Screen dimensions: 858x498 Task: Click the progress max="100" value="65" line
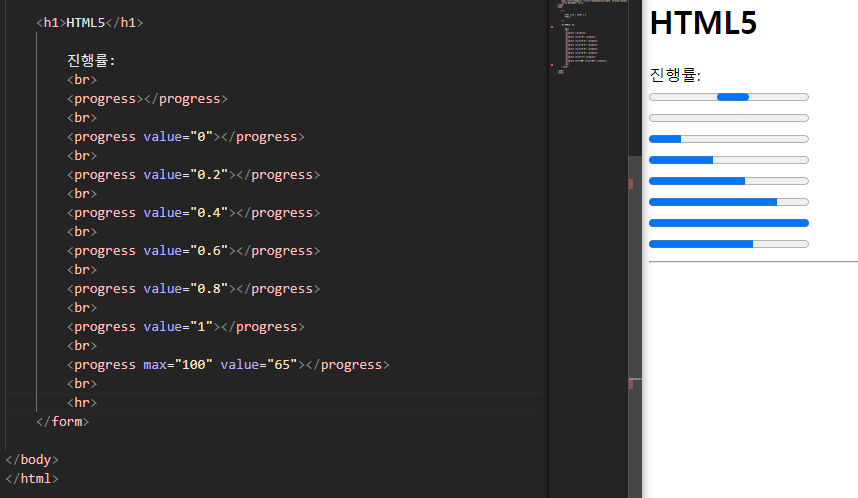tap(228, 365)
